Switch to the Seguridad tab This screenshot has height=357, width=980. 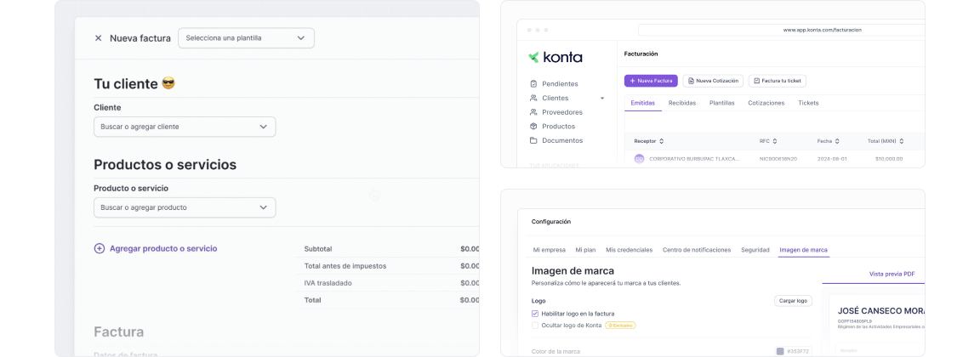(755, 250)
